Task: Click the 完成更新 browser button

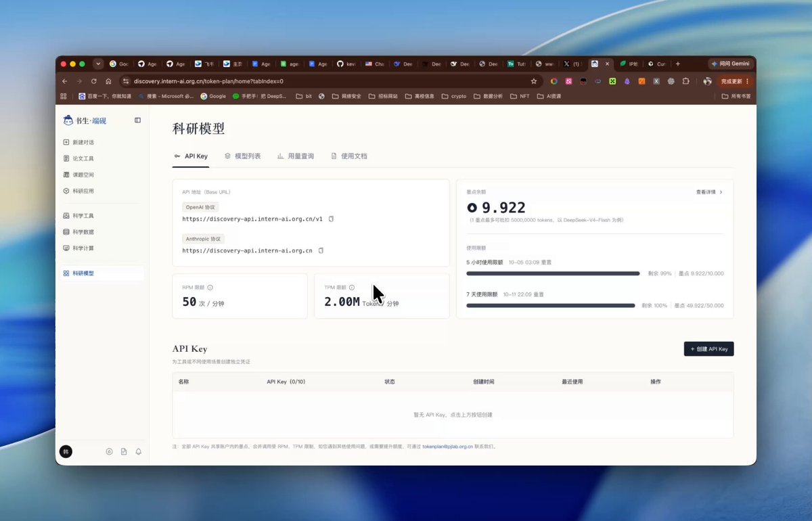Action: pos(734,81)
